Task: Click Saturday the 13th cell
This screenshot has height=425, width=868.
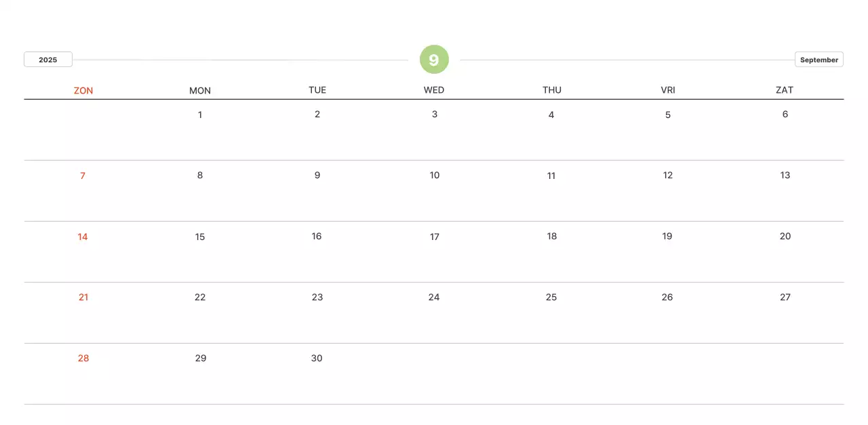Action: coord(785,176)
